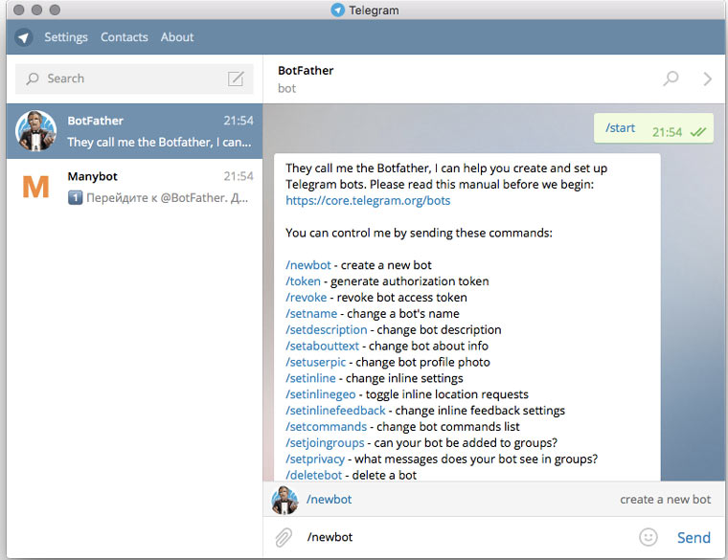The width and height of the screenshot is (728, 560).
Task: Open the About menu
Action: (177, 37)
